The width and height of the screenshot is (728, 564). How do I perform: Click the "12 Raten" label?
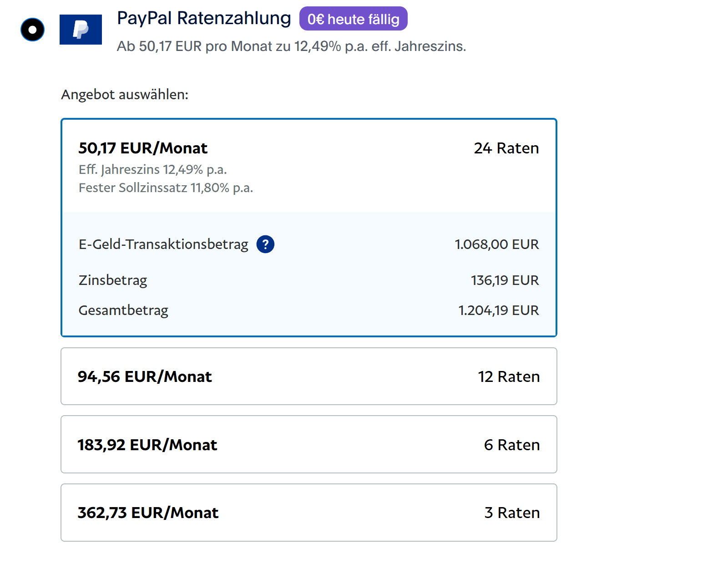point(508,377)
